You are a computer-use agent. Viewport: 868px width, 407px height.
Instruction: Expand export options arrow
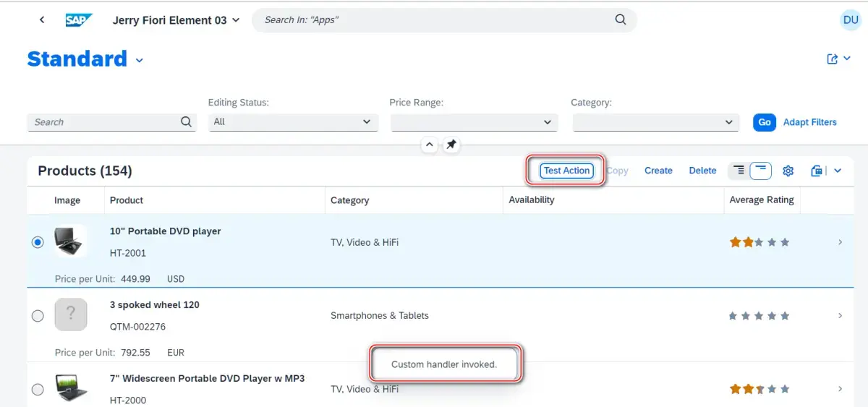(838, 171)
